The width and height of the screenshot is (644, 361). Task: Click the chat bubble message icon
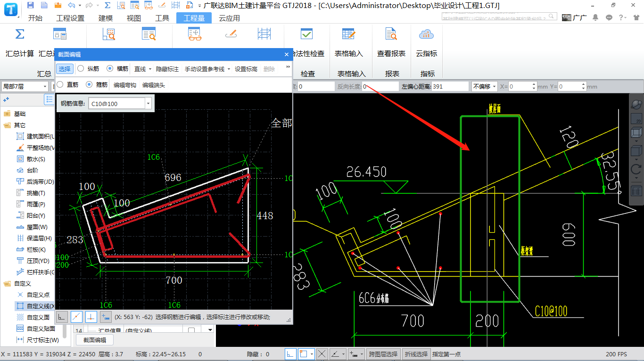point(609,17)
